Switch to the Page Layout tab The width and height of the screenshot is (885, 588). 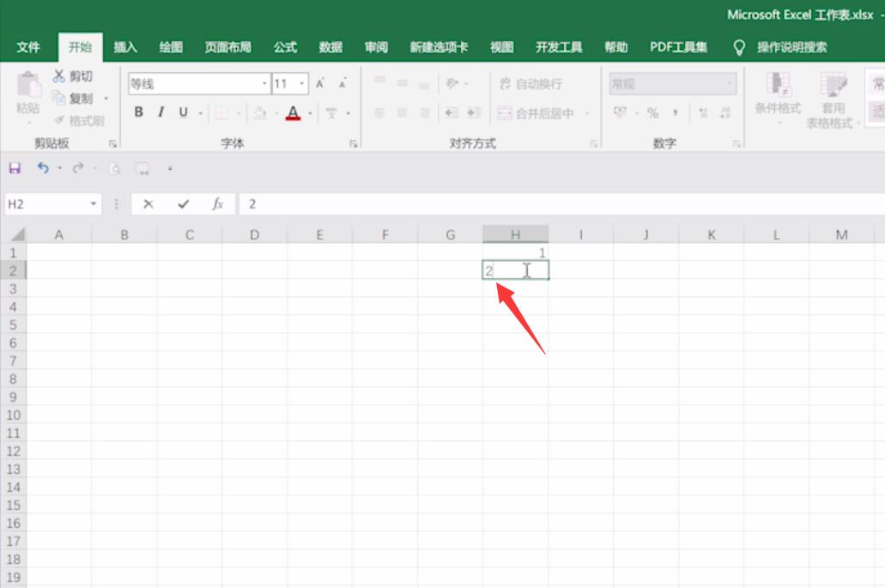click(228, 47)
